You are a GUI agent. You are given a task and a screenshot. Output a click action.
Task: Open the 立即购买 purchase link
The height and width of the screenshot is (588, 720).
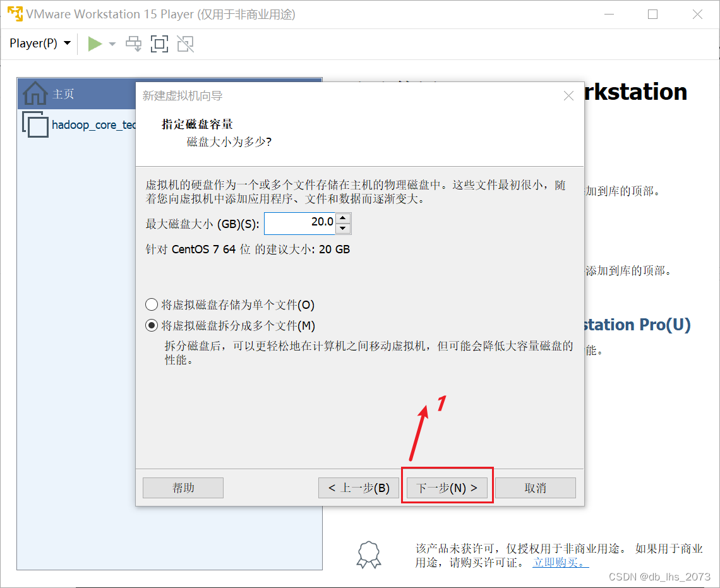pos(560,562)
